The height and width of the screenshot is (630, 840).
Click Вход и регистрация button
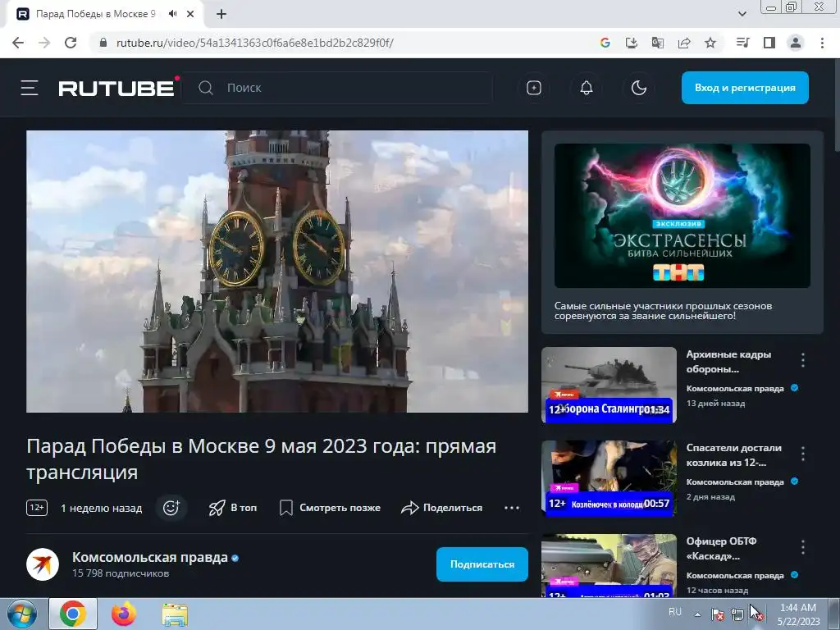pyautogui.click(x=745, y=88)
